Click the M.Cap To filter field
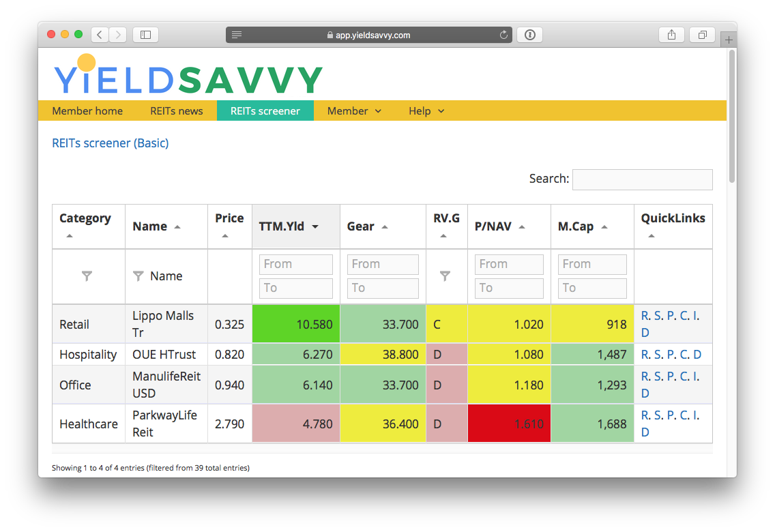The width and height of the screenshot is (775, 532). [591, 288]
